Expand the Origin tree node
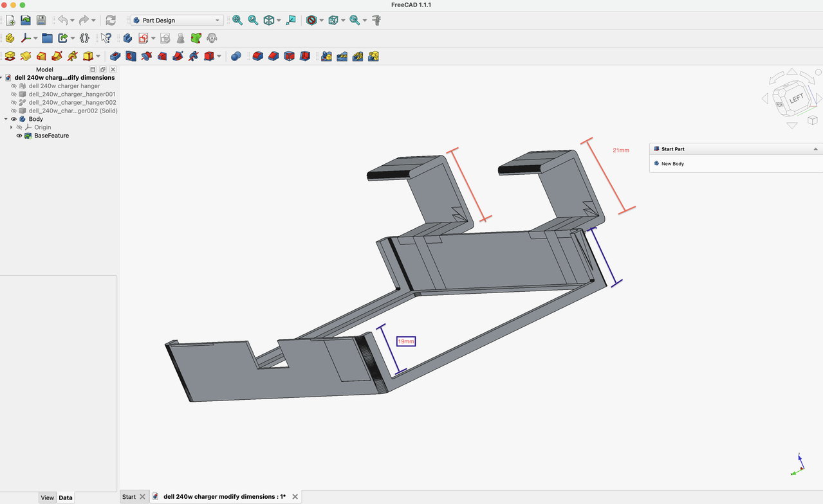 (12, 127)
